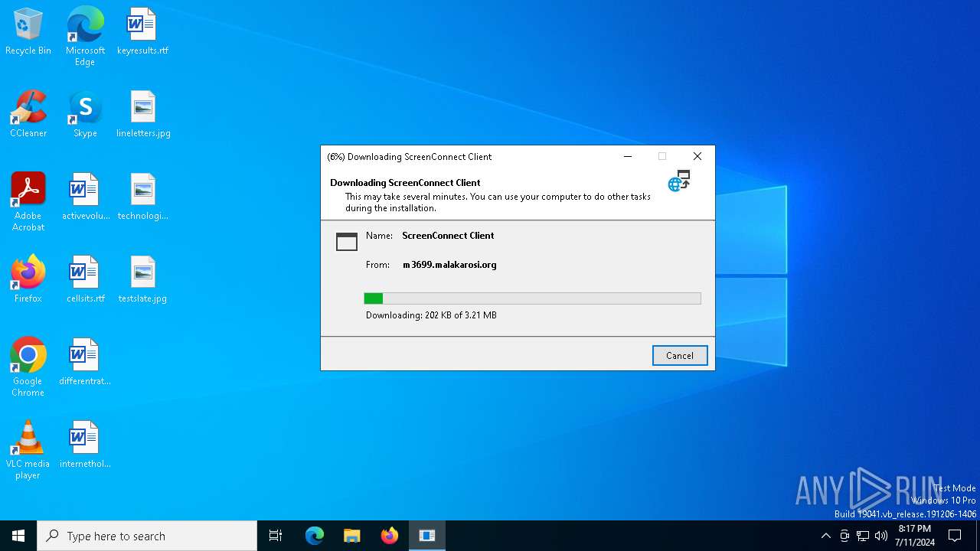Click the 'ScreenConnect Client' name value
This screenshot has height=551, width=980.
(x=448, y=236)
